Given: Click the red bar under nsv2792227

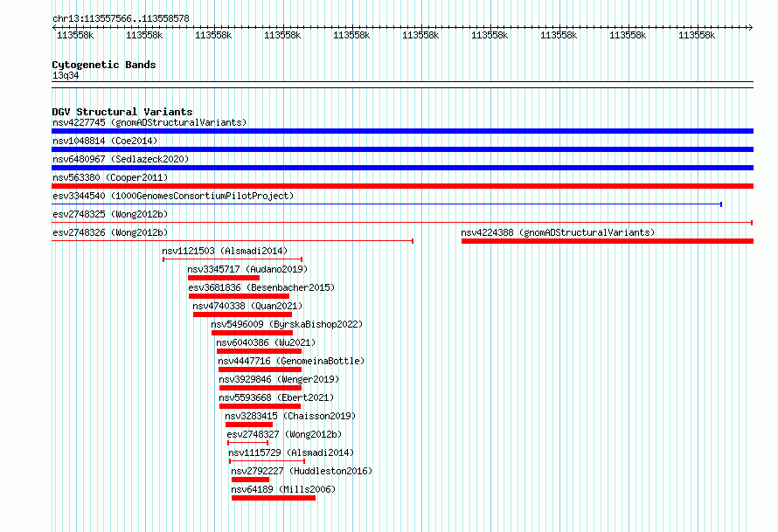Looking at the screenshot, I should (251, 480).
